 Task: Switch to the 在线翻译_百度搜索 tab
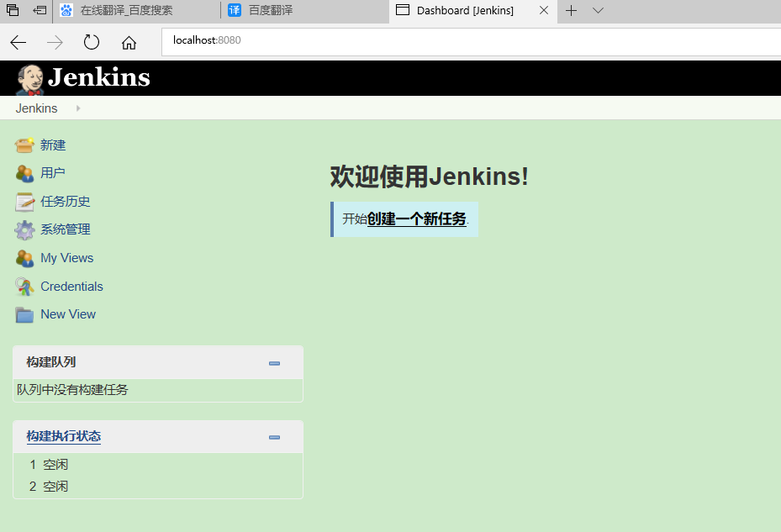click(136, 10)
